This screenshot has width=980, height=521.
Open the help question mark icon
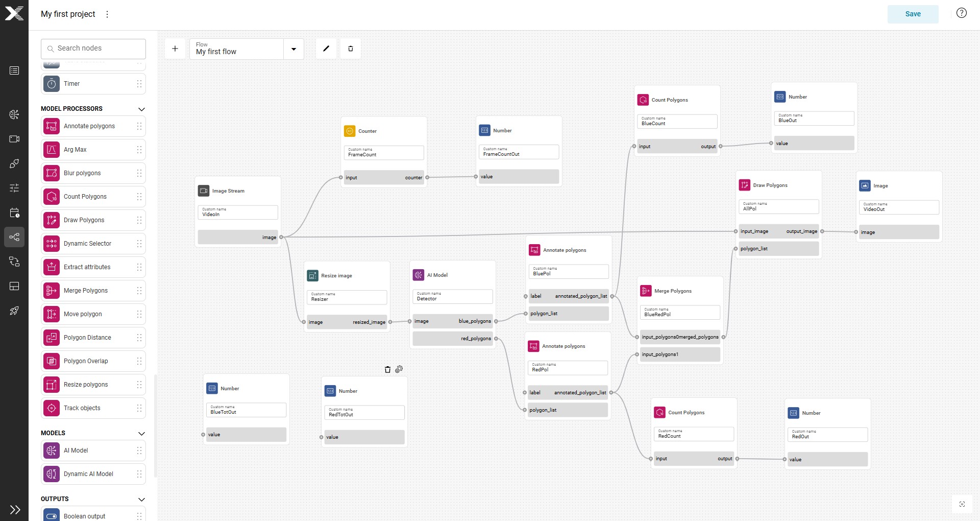click(x=962, y=13)
